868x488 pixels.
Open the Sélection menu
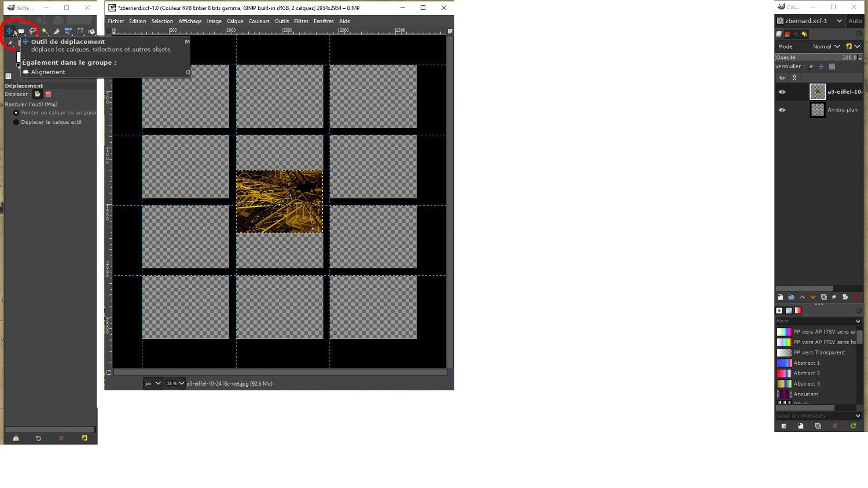162,21
